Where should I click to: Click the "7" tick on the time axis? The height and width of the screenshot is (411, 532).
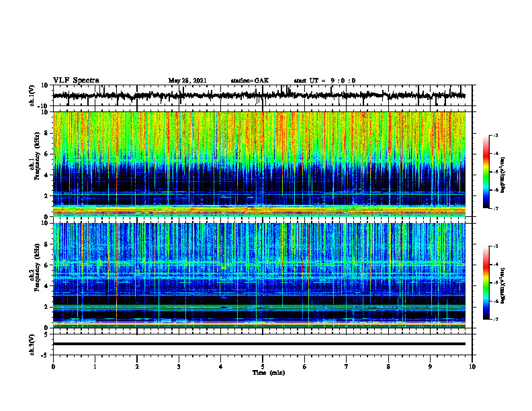pos(347,367)
